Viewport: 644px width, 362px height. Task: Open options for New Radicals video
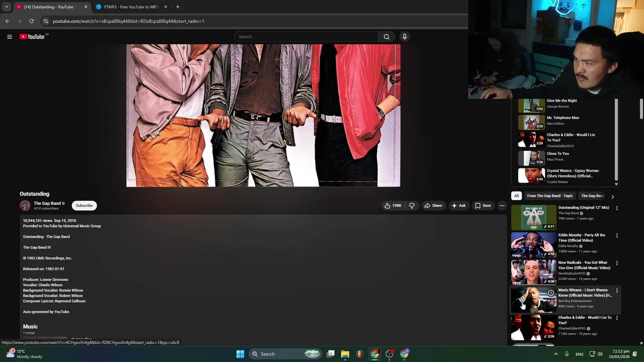pyautogui.click(x=617, y=263)
